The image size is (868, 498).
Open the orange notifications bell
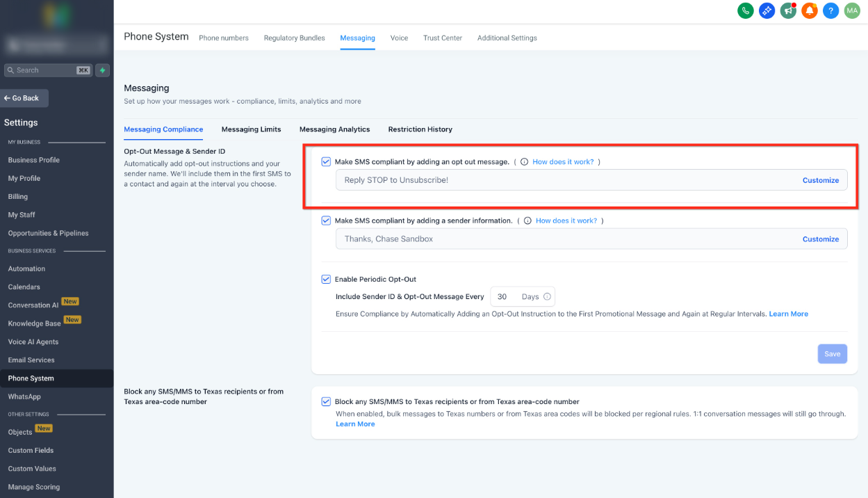click(809, 10)
